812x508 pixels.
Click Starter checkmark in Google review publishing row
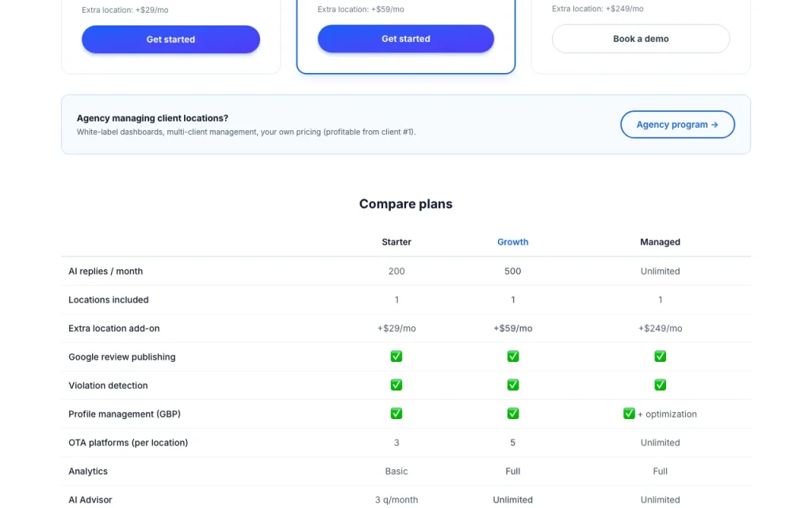point(396,356)
